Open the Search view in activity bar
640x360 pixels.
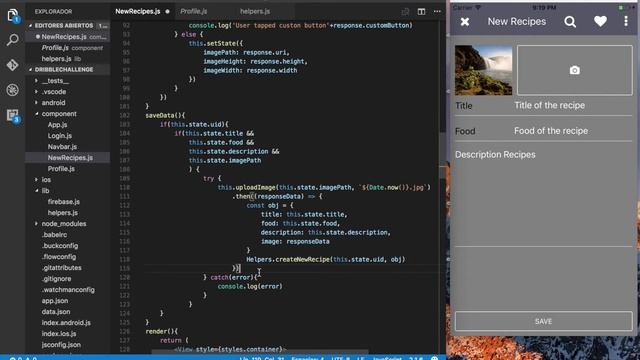(x=12, y=40)
